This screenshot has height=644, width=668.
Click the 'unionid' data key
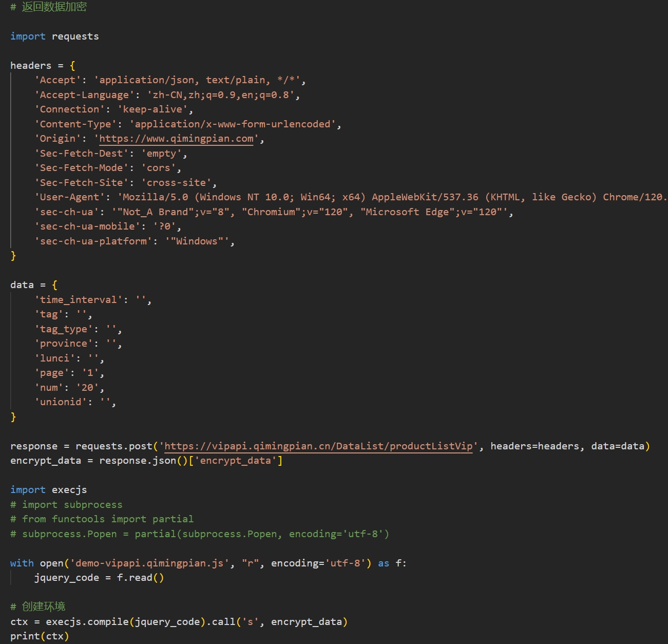pyautogui.click(x=61, y=402)
